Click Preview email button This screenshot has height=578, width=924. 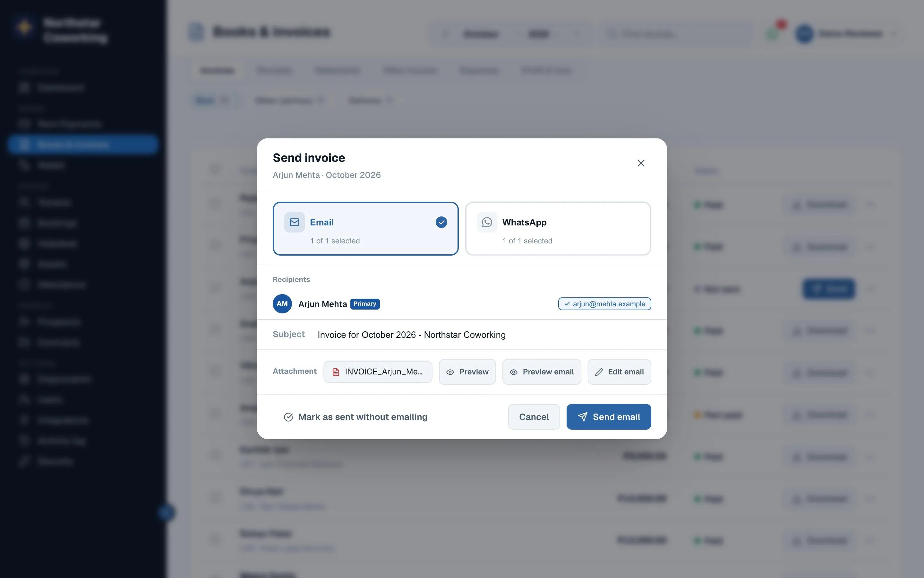pyautogui.click(x=542, y=372)
